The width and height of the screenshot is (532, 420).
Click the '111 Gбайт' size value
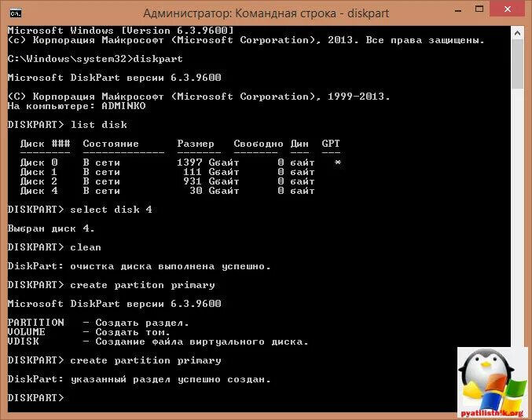211,172
